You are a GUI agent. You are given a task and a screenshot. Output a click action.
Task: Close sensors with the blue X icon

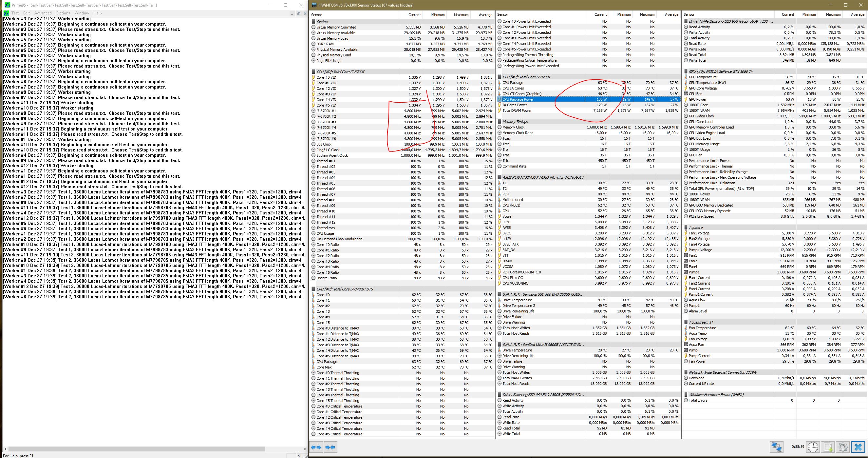[858, 447]
